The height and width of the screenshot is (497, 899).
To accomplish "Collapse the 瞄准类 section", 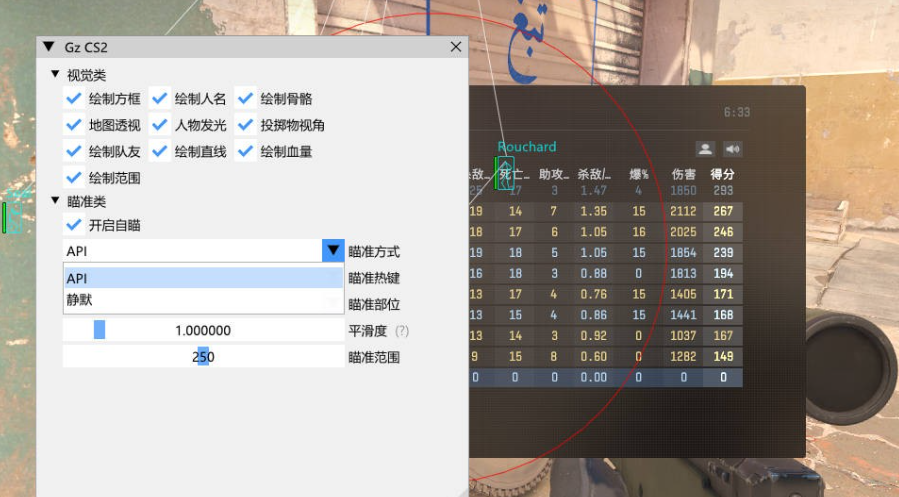I will (x=55, y=201).
